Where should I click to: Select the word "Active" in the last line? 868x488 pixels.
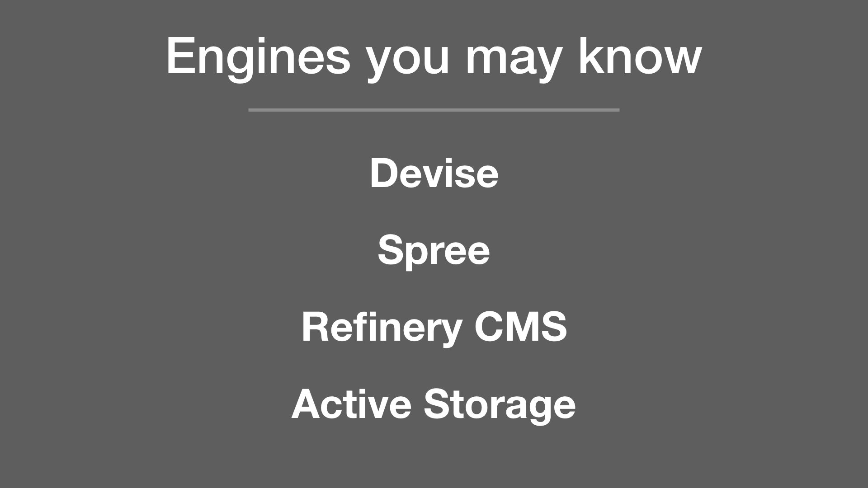(x=351, y=404)
